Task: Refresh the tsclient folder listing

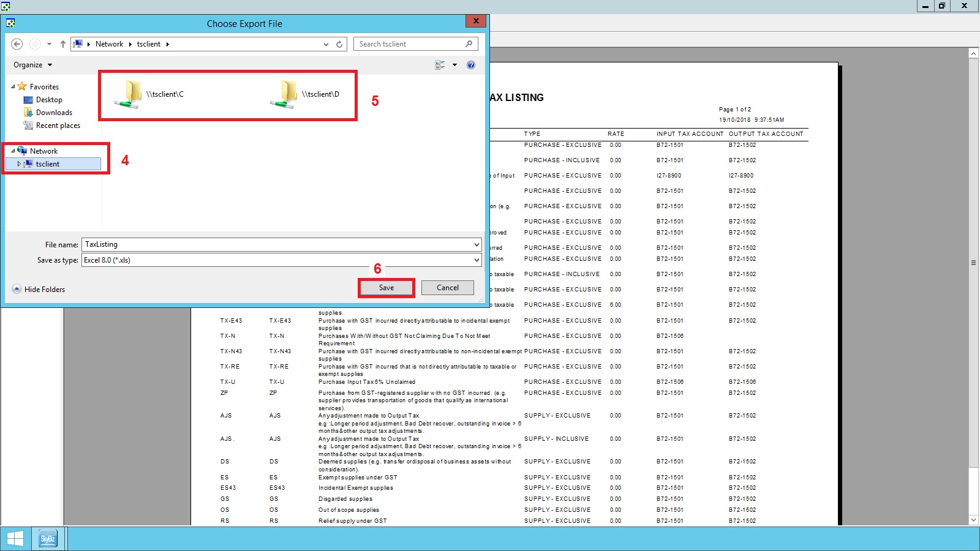Action: click(x=339, y=44)
